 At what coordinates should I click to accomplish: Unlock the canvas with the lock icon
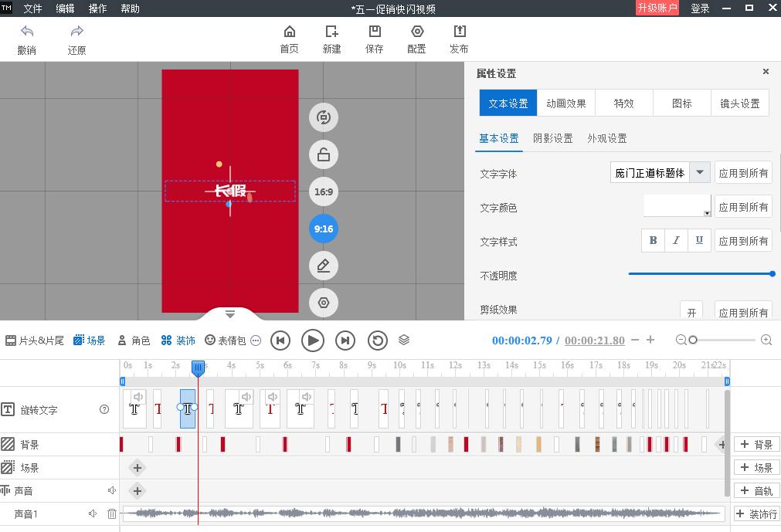click(323, 154)
